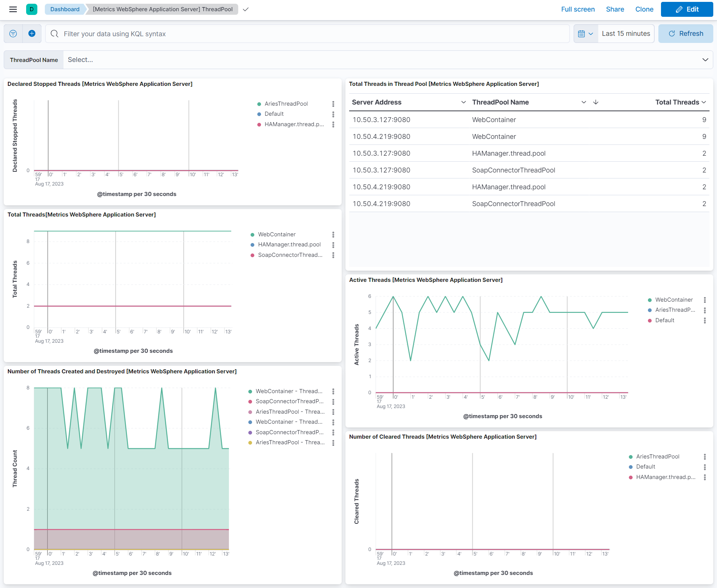Refresh the dashboard data
The width and height of the screenshot is (717, 588).
(686, 34)
